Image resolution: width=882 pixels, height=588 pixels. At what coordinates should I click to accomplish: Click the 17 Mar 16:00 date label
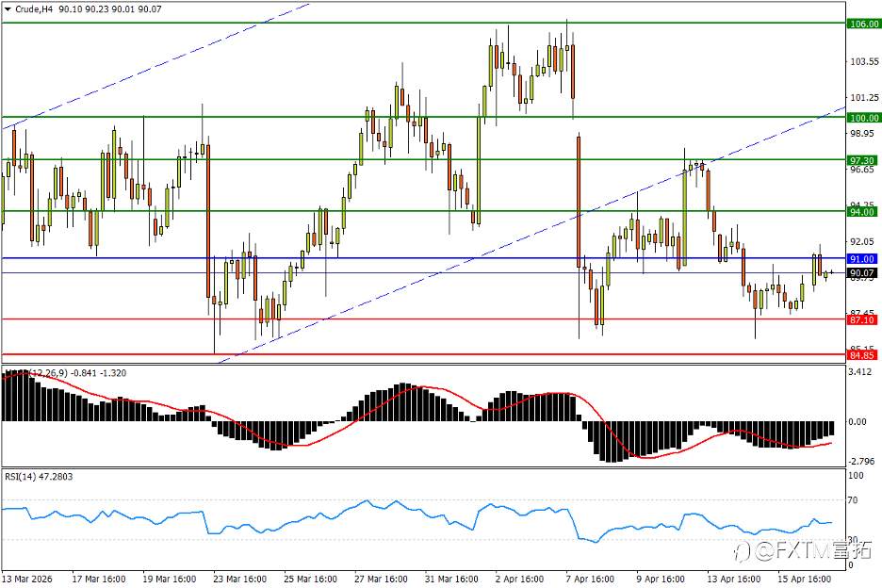point(99,579)
